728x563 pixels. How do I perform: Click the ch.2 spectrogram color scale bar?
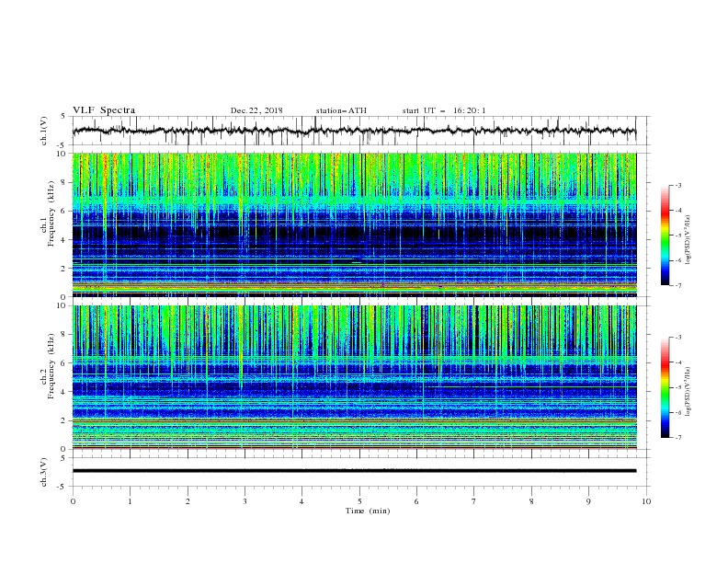[665, 387]
